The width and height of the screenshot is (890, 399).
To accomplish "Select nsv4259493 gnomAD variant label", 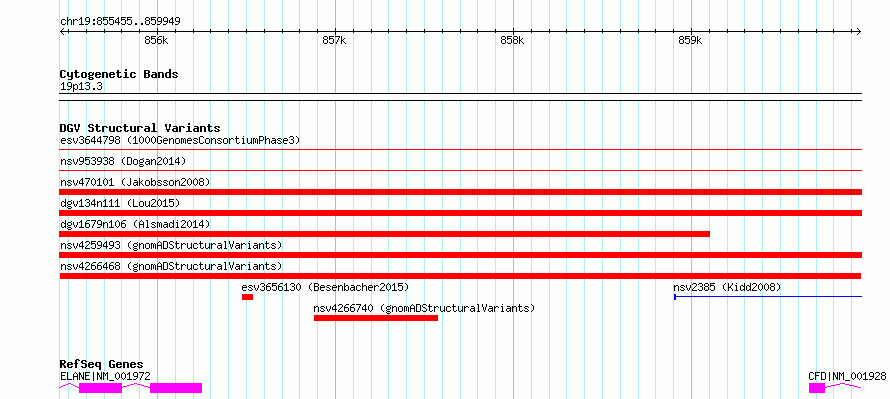I will 171,245.
